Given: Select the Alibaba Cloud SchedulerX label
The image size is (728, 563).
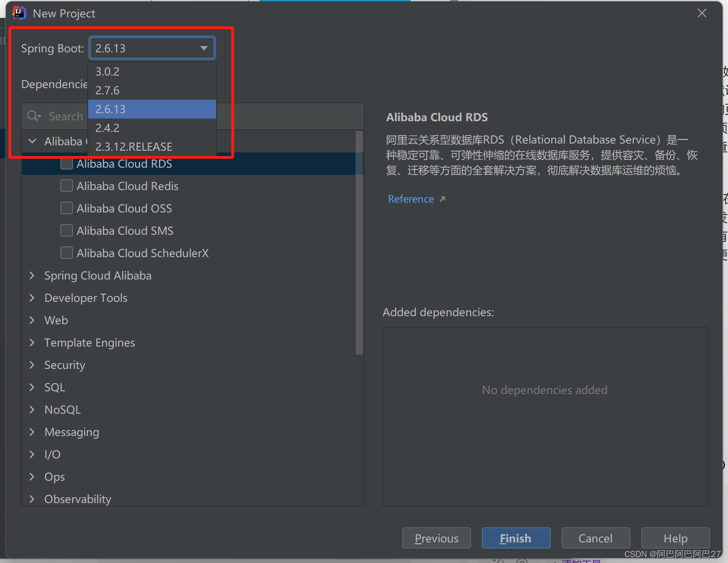Looking at the screenshot, I should [143, 253].
